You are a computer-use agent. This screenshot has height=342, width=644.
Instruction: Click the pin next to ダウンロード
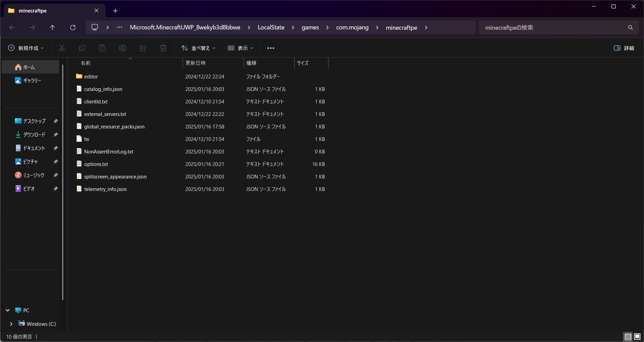(55, 135)
